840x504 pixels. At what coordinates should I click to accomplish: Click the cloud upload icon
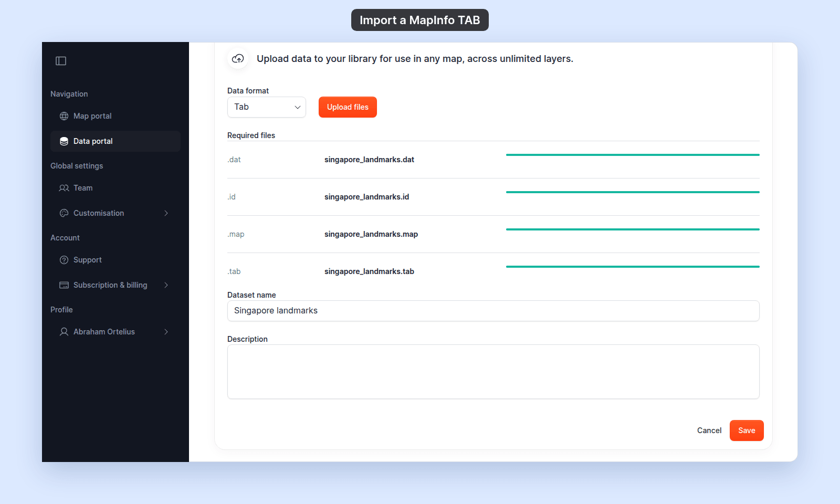[238, 58]
